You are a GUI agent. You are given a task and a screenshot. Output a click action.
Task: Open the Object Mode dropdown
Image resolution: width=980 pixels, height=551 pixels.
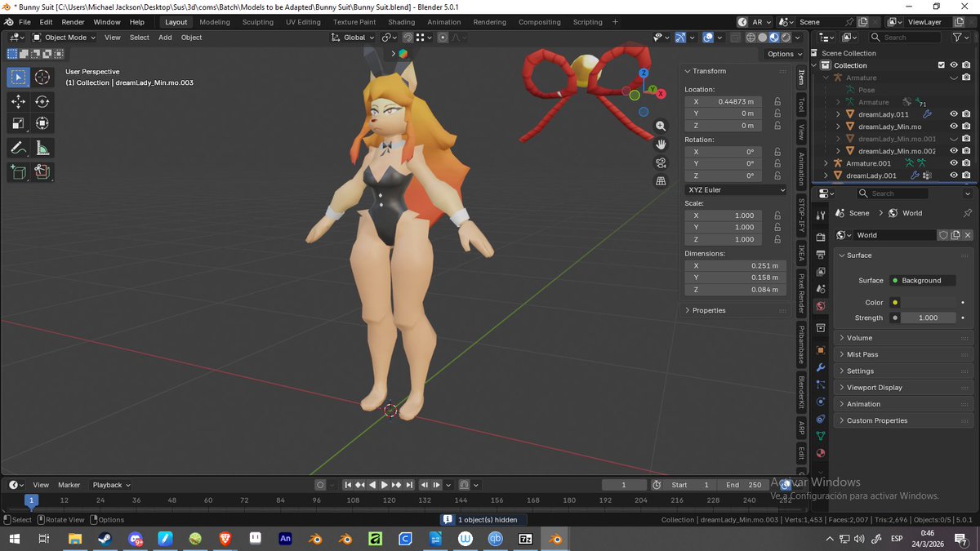pyautogui.click(x=65, y=37)
